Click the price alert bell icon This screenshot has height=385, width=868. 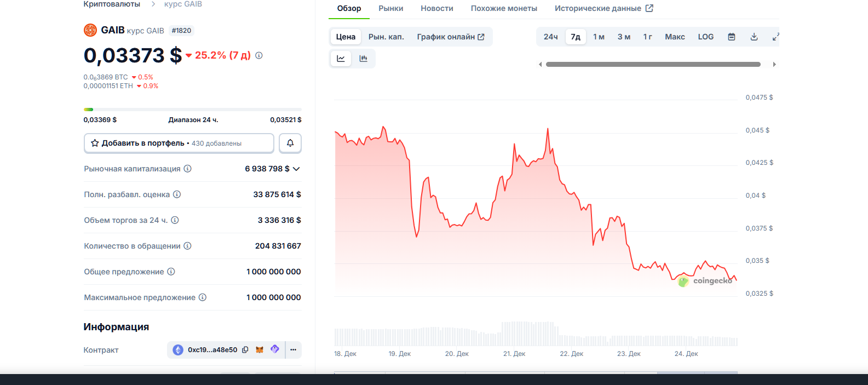click(290, 143)
